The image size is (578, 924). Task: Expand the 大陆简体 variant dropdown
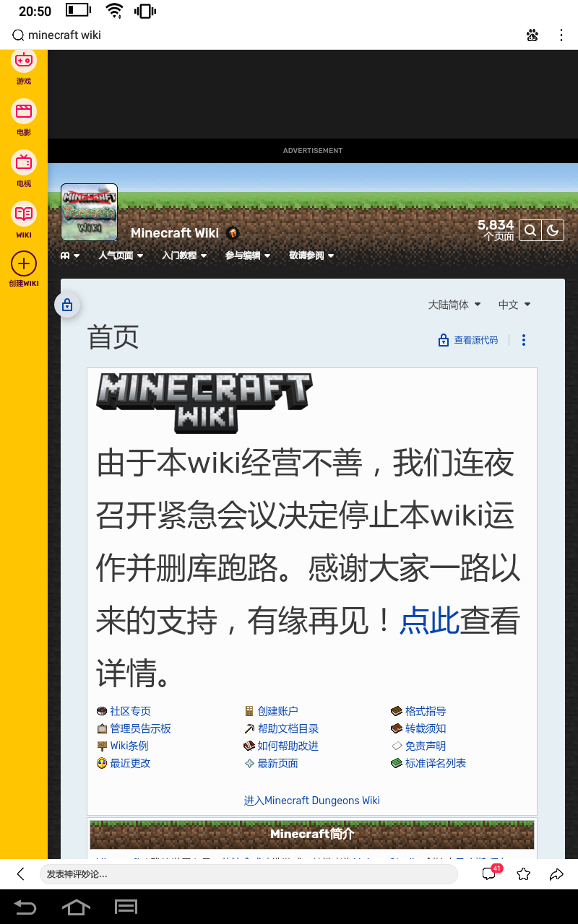pos(454,305)
